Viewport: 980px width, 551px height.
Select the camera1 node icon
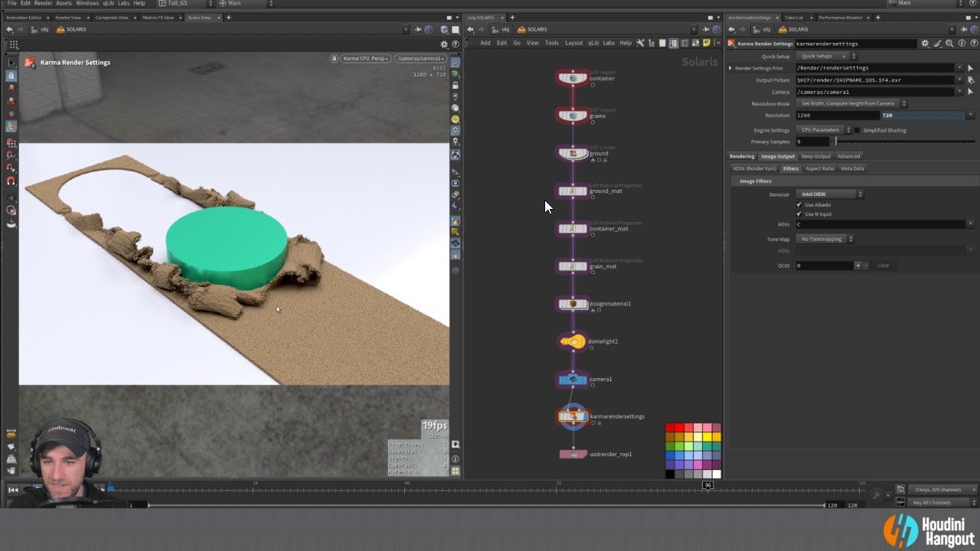click(x=573, y=379)
